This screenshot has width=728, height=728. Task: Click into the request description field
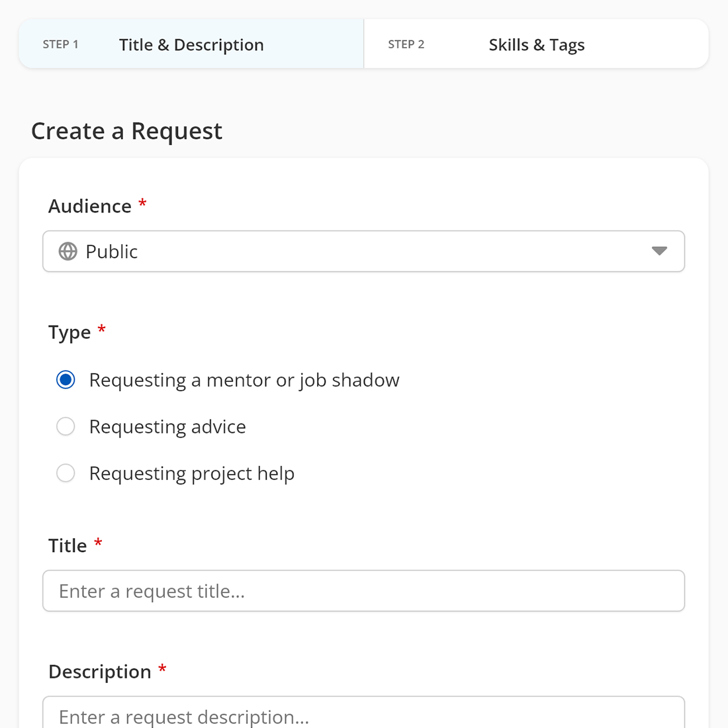pyautogui.click(x=363, y=711)
